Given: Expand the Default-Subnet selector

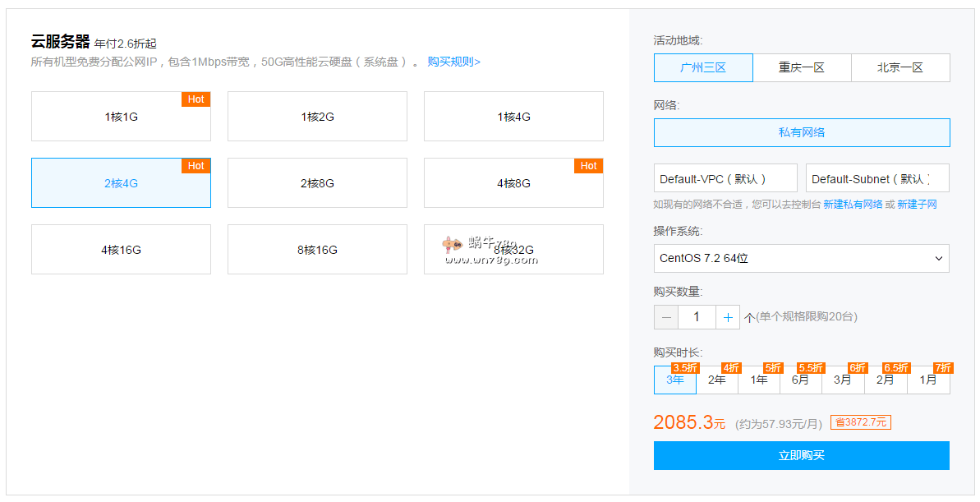Looking at the screenshot, I should 876,178.
